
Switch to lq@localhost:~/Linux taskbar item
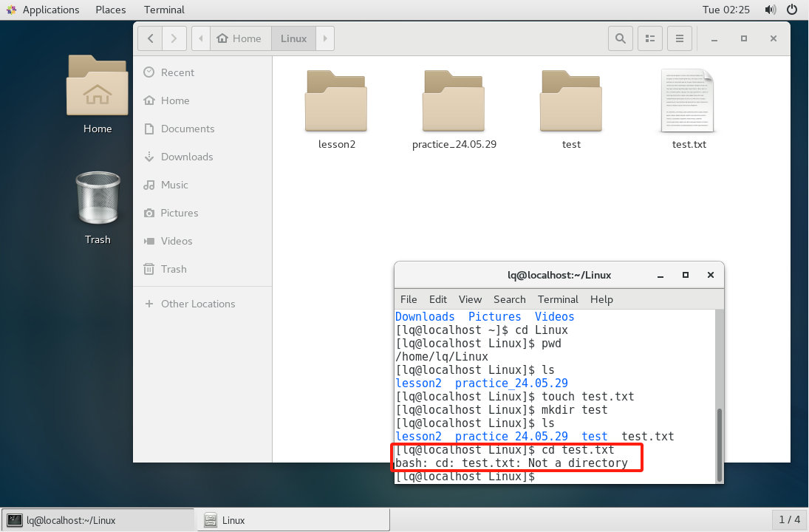point(98,520)
